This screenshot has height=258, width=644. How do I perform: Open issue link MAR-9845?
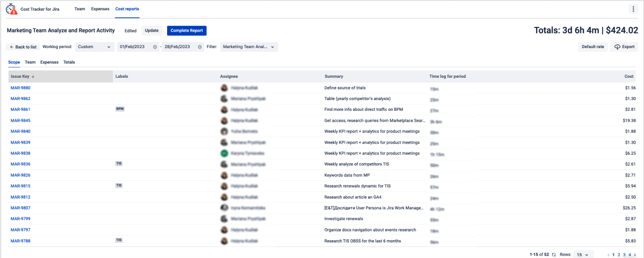click(20, 120)
